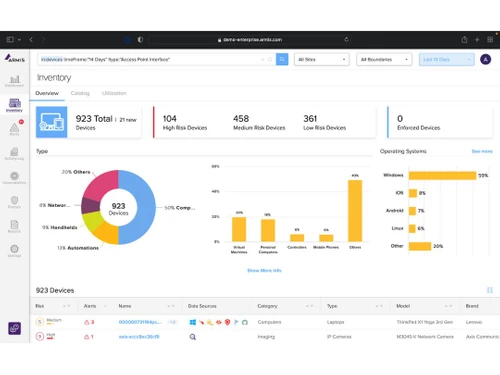Click the magnifier data source icon in second row
This screenshot has width=500, height=375.
coord(193,337)
